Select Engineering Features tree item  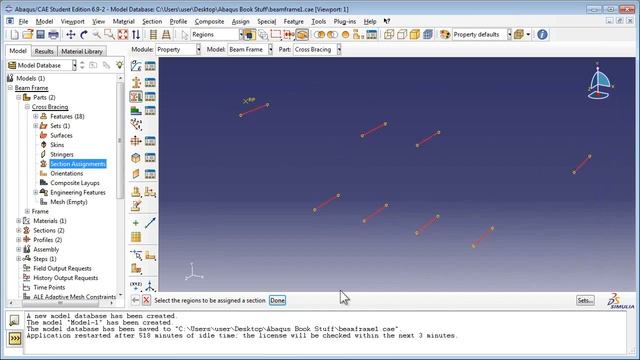(78, 192)
